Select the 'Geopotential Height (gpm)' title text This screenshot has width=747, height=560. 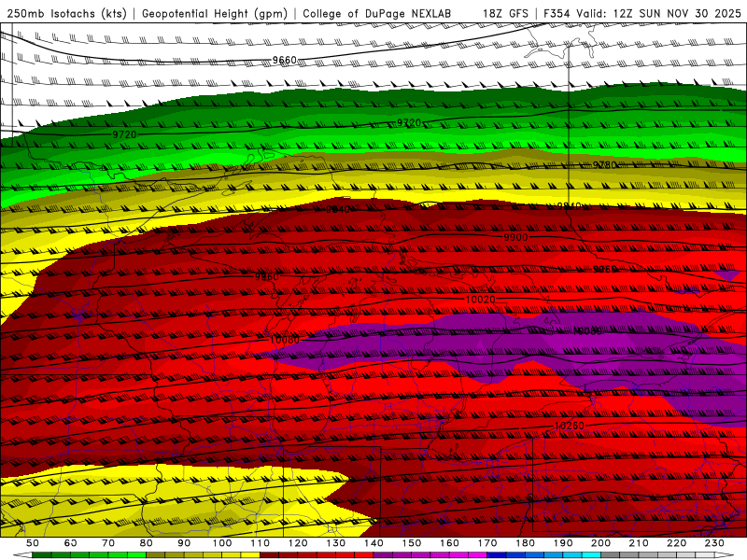(x=215, y=14)
